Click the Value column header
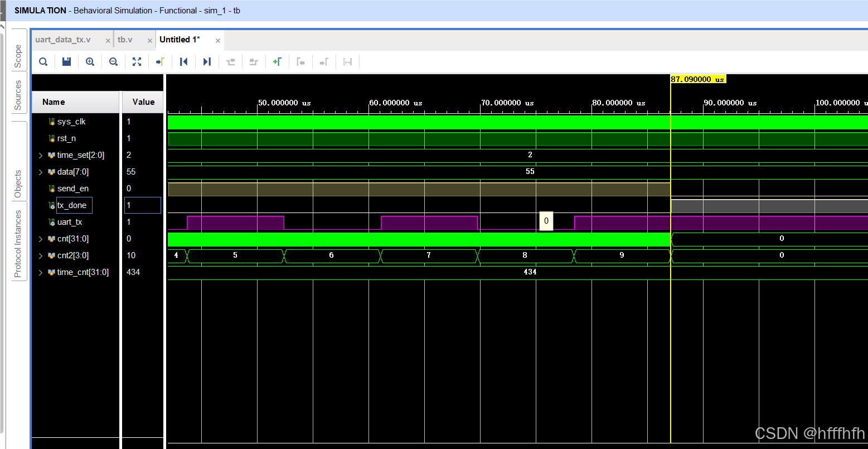This screenshot has height=449, width=868. [143, 102]
